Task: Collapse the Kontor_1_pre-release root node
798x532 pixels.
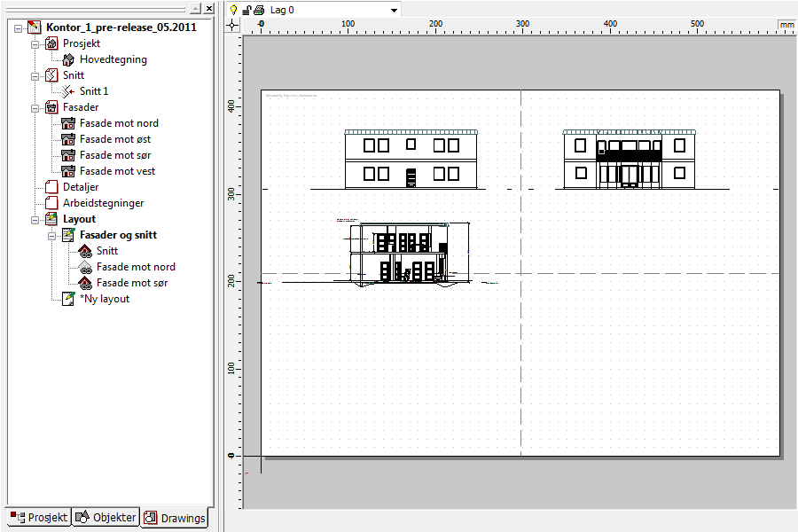Action: click(18, 28)
